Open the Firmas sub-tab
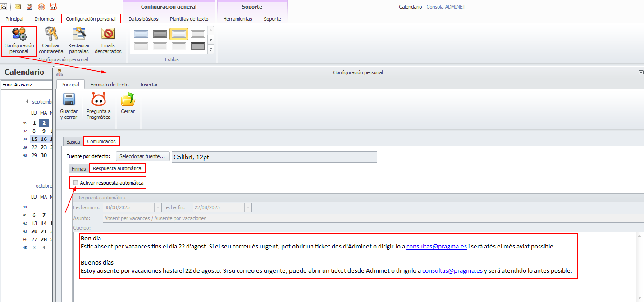Image resolution: width=644 pixels, height=302 pixels. (79, 169)
